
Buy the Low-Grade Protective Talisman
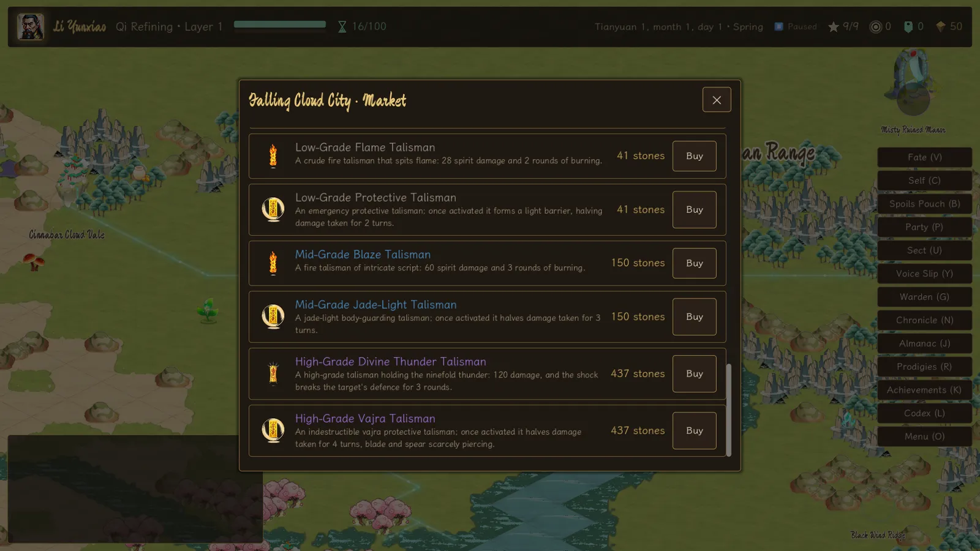point(695,209)
